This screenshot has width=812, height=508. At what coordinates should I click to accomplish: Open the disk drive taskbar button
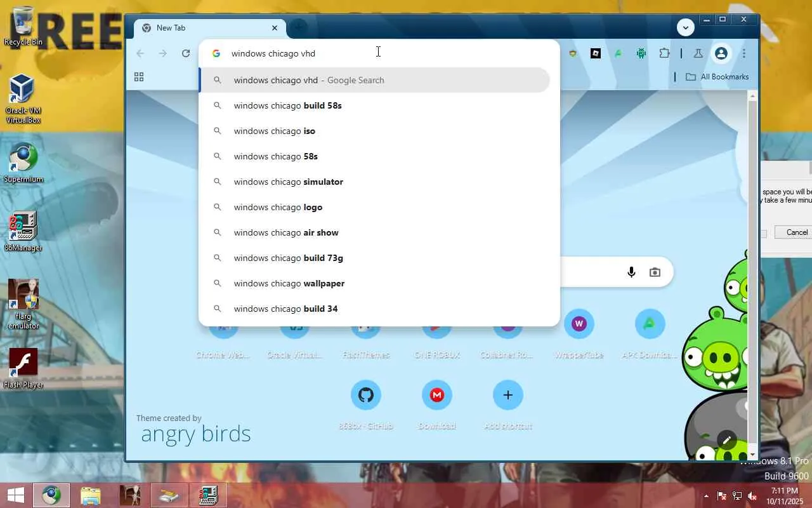[x=169, y=495]
